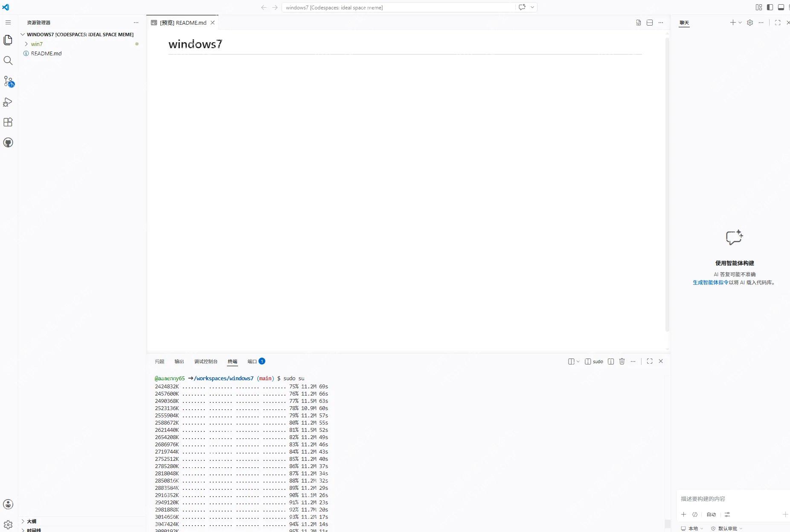Close the [预览] README.md tab

tap(212, 23)
